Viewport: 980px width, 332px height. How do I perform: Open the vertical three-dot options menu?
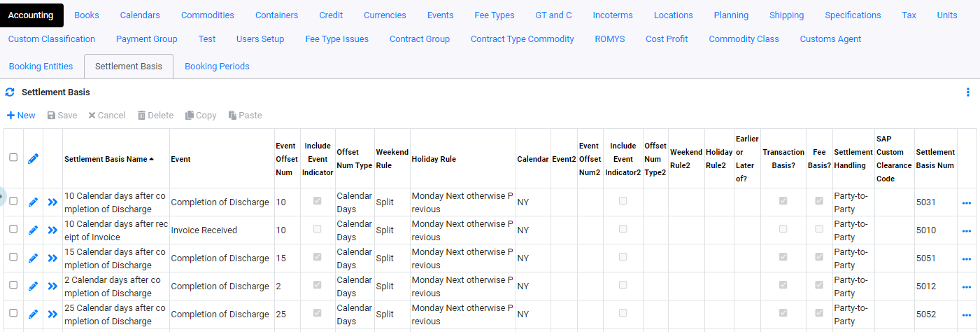point(968,92)
